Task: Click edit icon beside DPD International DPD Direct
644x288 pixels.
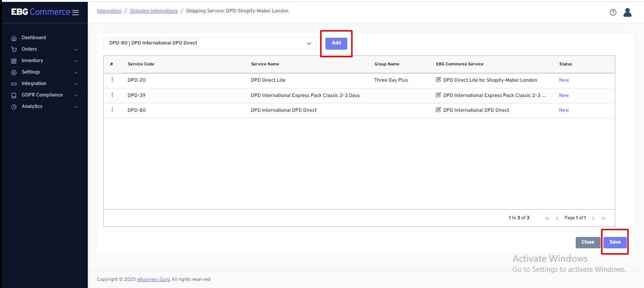Action: (x=439, y=110)
